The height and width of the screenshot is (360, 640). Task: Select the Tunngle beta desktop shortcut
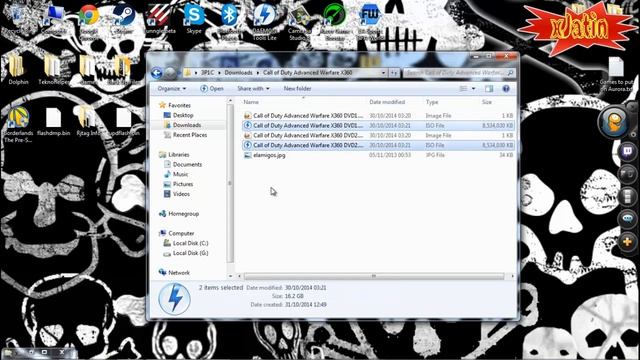(x=159, y=19)
